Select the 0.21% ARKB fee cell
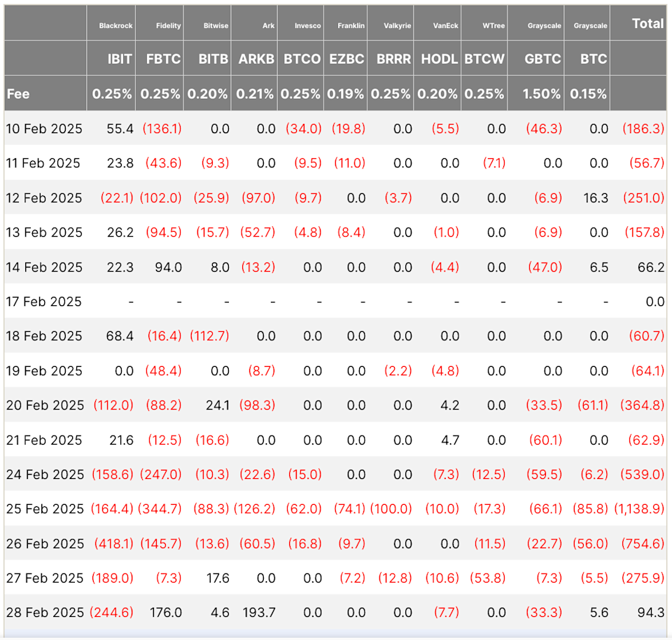 point(255,94)
